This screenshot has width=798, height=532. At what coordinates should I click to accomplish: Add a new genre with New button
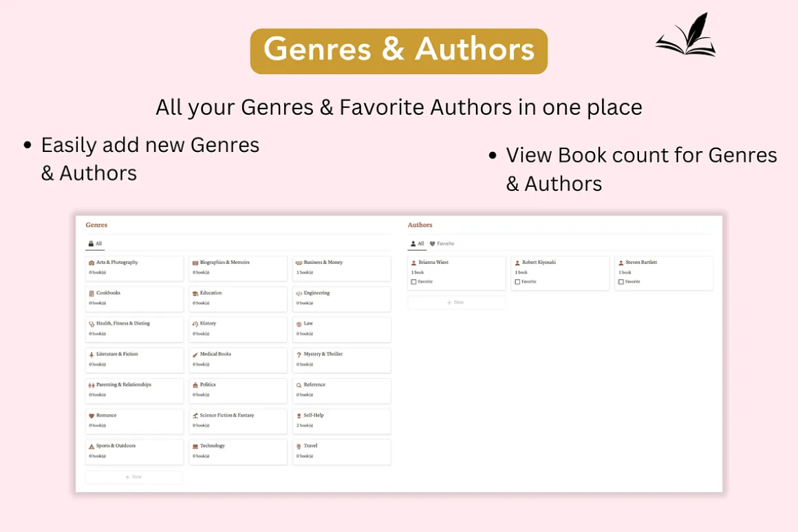[x=134, y=477]
